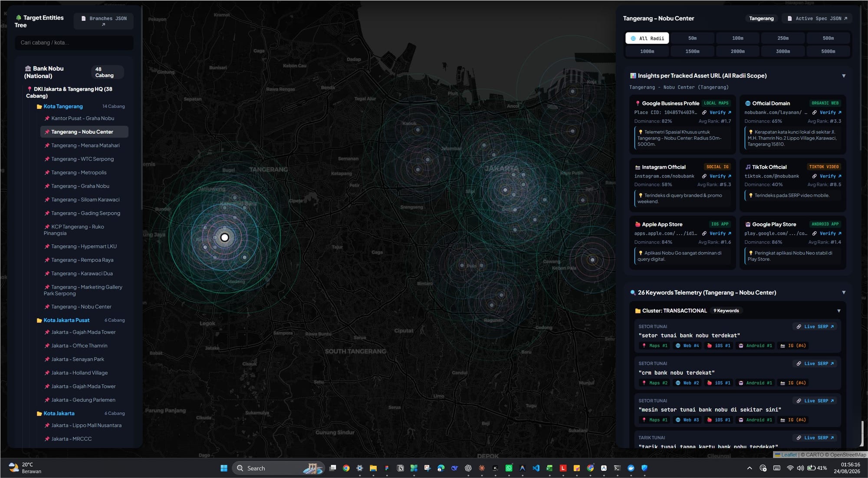Select the 100m radius option
Viewport: 868px width, 478px height.
[x=737, y=38]
